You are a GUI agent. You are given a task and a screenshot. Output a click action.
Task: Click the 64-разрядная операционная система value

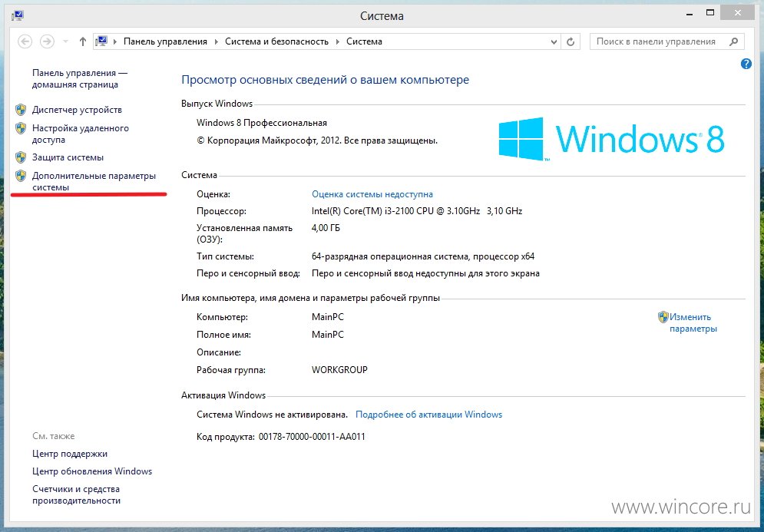(x=423, y=256)
